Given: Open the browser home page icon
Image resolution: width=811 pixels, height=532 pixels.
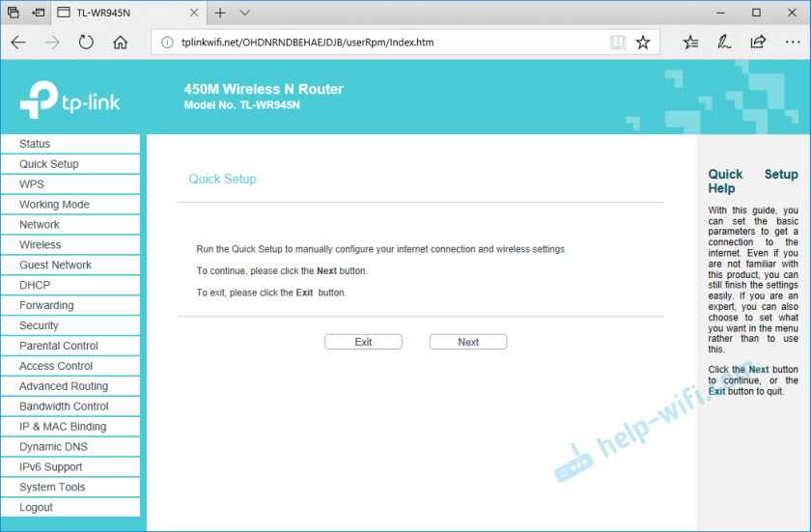Looking at the screenshot, I should point(120,42).
